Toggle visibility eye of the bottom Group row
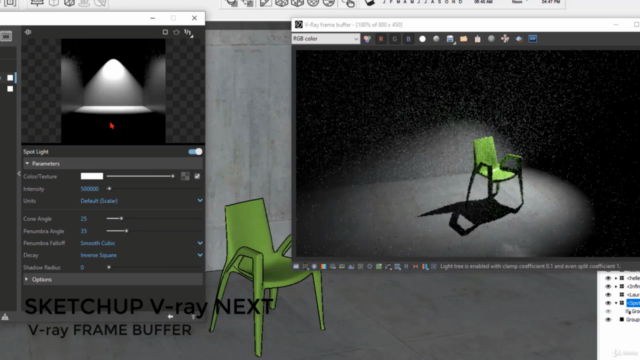 608,320
